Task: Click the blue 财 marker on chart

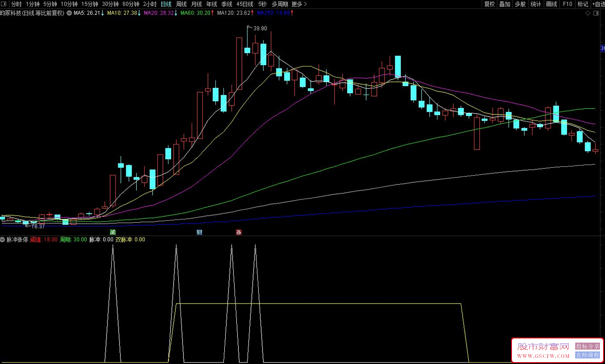Action: click(199, 232)
